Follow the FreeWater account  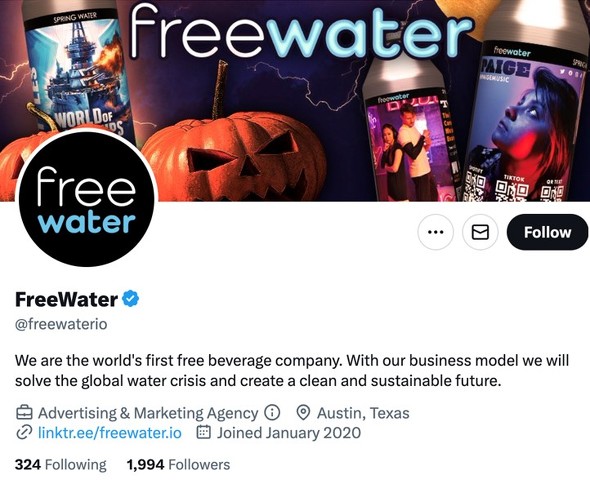(547, 232)
